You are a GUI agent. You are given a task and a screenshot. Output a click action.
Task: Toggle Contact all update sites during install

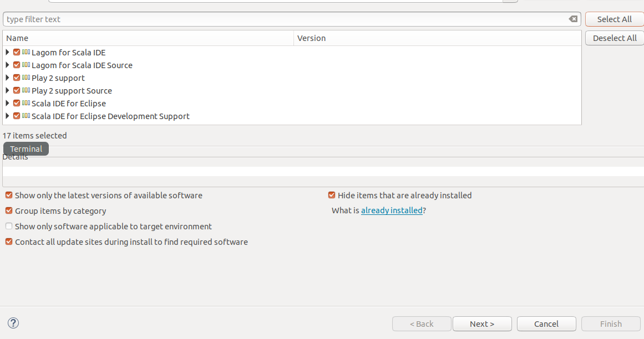pyautogui.click(x=9, y=242)
